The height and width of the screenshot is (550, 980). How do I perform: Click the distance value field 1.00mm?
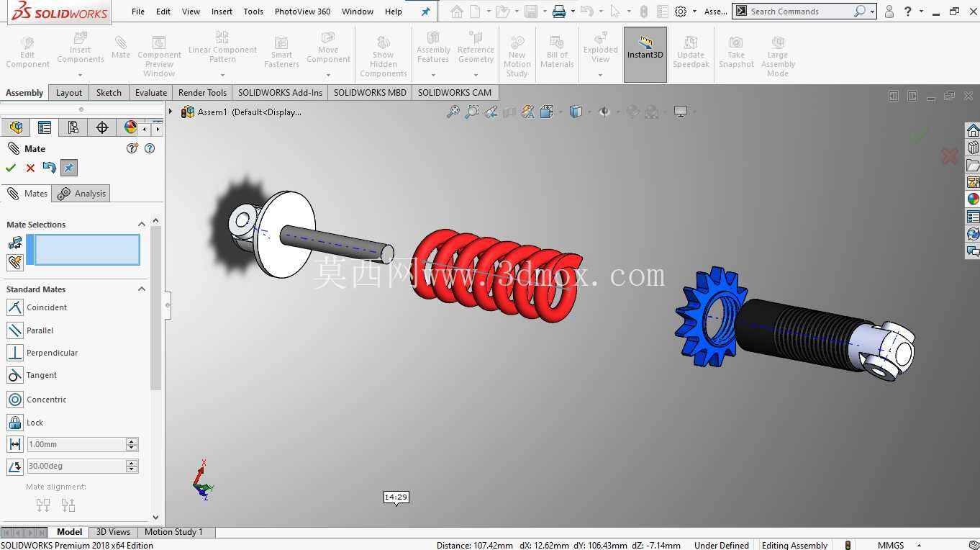coord(76,444)
